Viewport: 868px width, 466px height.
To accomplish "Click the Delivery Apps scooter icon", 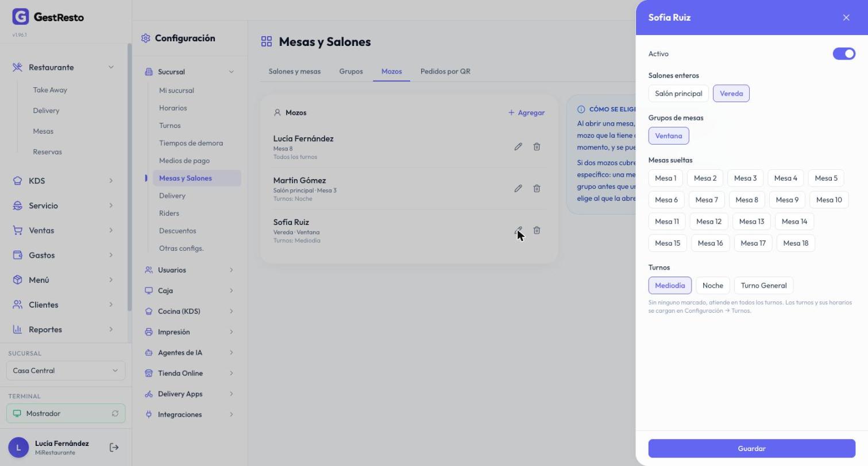I will pyautogui.click(x=149, y=394).
